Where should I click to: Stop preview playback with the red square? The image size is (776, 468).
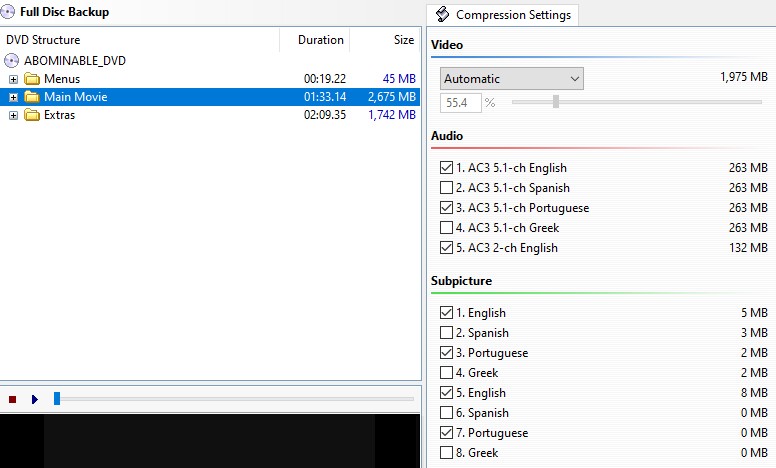13,399
